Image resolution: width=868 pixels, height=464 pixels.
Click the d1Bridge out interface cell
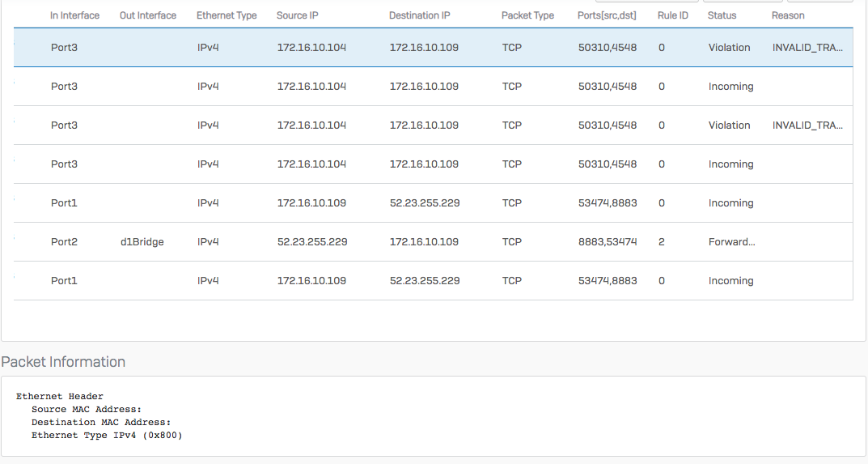point(142,242)
